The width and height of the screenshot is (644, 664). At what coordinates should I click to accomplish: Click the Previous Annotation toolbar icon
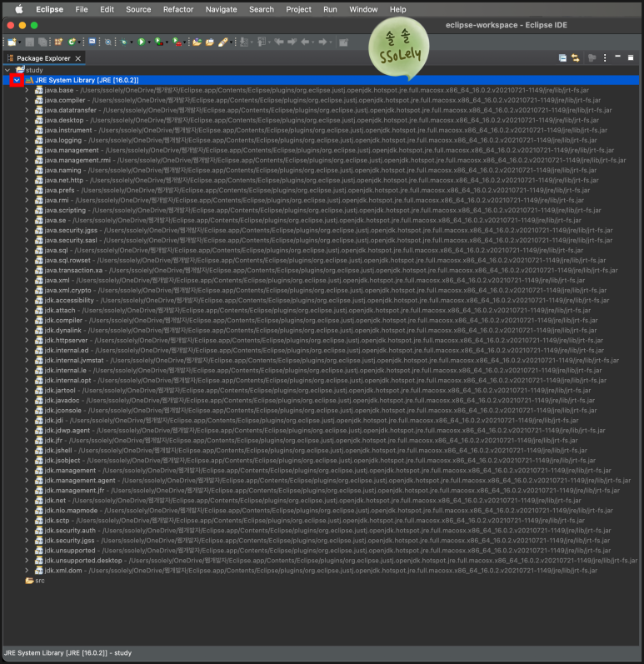(x=262, y=42)
